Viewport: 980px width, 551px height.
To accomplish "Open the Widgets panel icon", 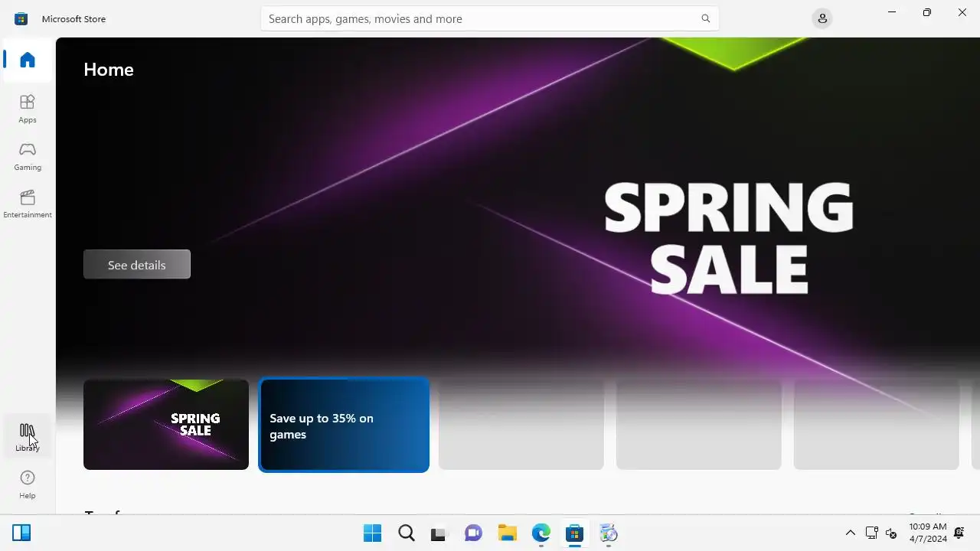I will (x=21, y=533).
